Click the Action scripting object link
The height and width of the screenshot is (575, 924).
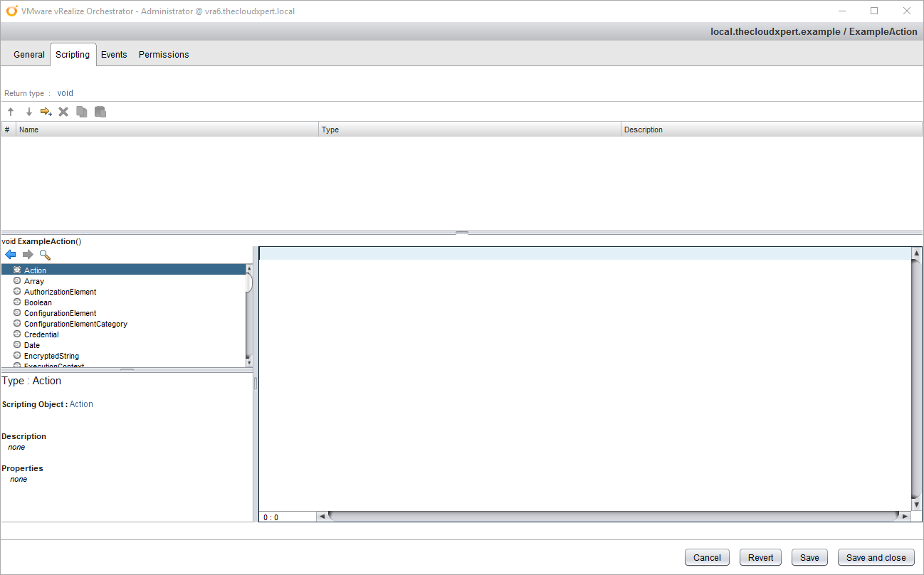click(x=81, y=404)
